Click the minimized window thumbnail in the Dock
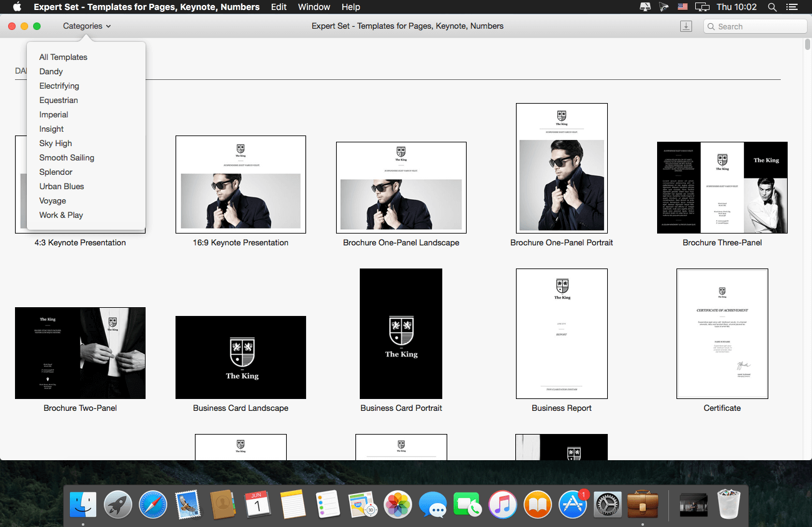 [693, 505]
